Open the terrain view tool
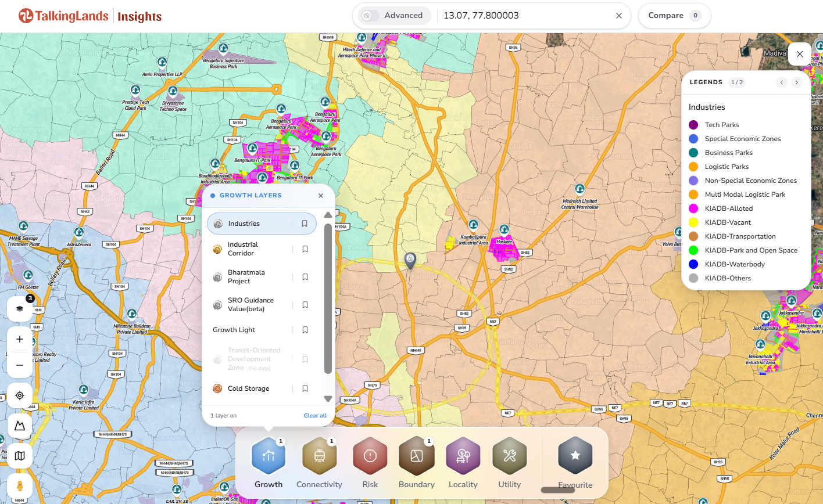 20,426
